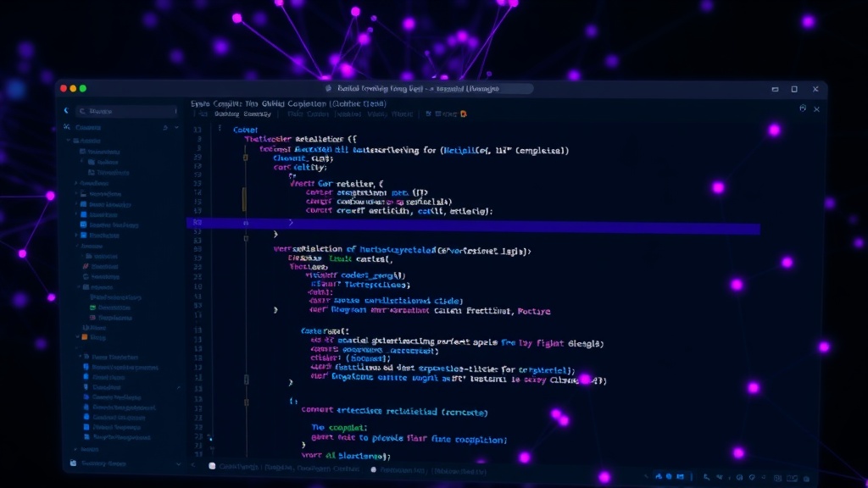Viewport: 868px width, 488px height.
Task: Close the editor panel with the X
Action: click(x=816, y=109)
